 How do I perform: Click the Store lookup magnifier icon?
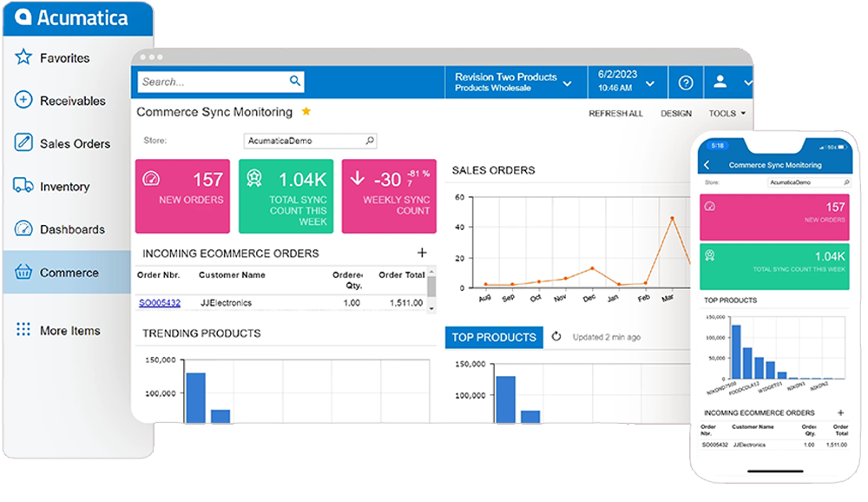coord(370,141)
